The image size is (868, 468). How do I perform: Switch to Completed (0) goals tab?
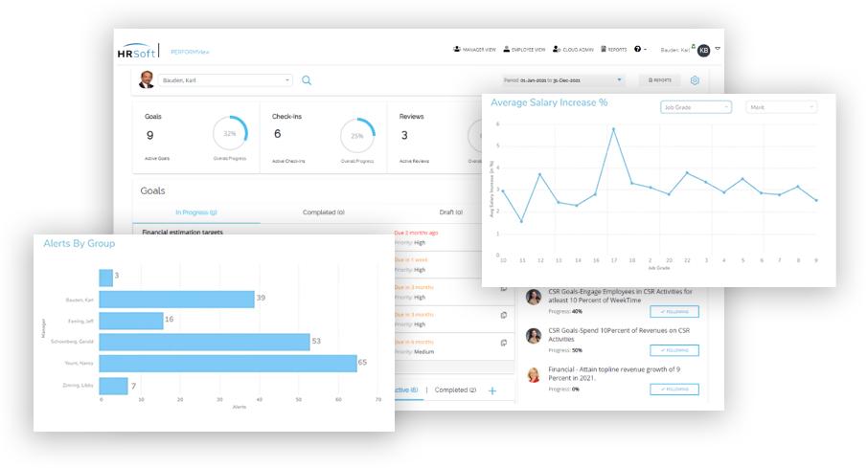pyautogui.click(x=324, y=212)
